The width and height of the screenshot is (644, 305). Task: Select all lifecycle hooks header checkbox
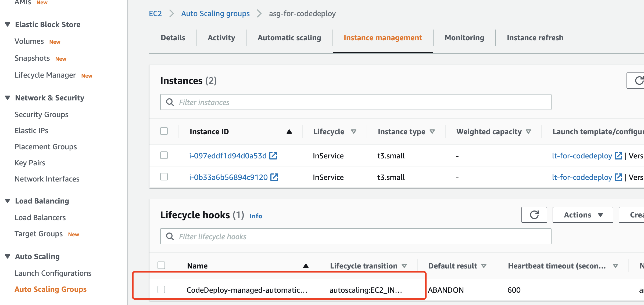tap(161, 265)
